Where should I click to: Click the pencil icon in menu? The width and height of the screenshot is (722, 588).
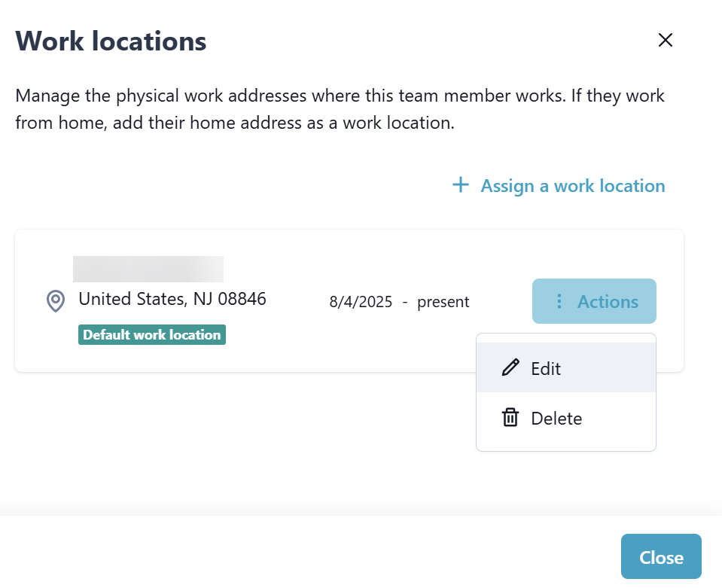pyautogui.click(x=510, y=368)
